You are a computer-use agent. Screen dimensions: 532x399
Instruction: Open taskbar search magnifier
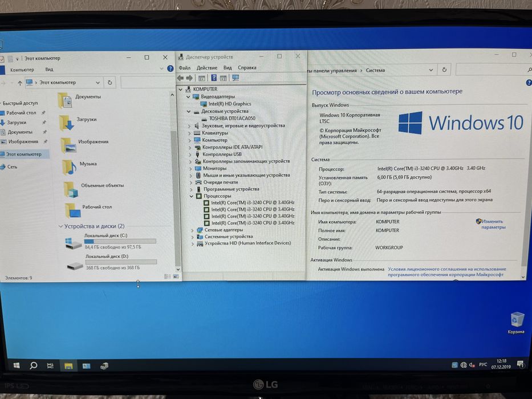33,365
